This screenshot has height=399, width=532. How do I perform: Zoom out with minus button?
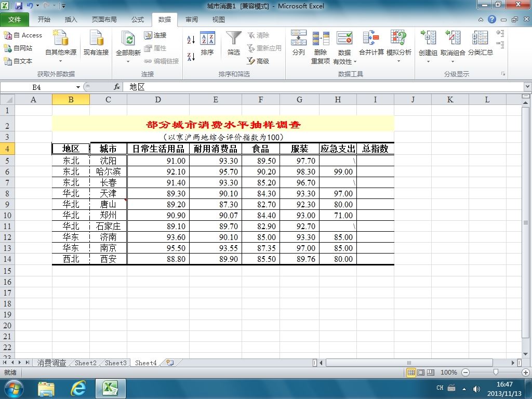pos(466,373)
